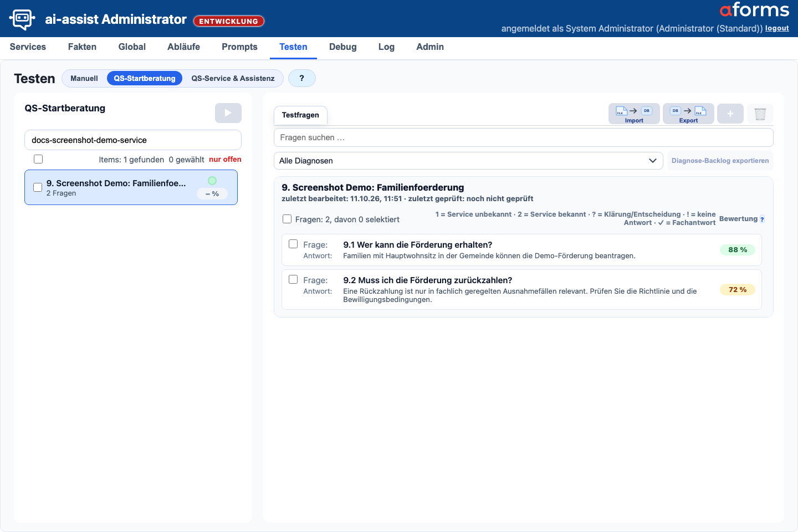This screenshot has height=532, width=798.
Task: Click heading '9. Screenshot Demo: Familienfoerderung'
Action: coord(373,187)
